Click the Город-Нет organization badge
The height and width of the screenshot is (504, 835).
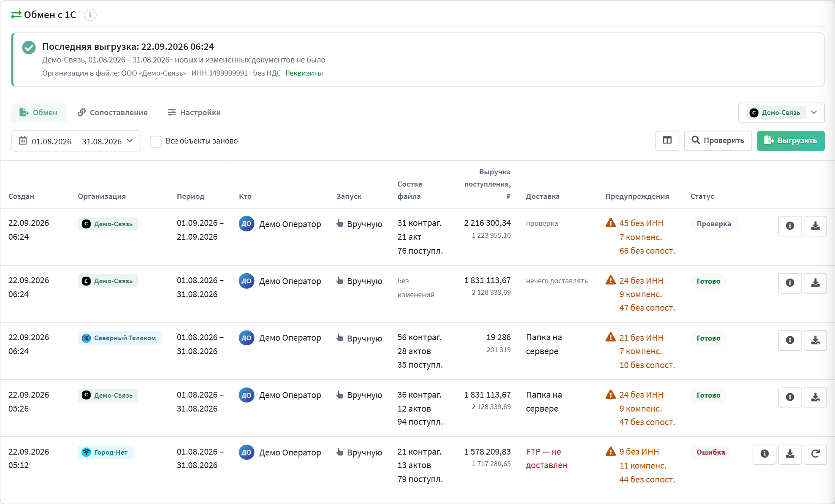pos(106,453)
